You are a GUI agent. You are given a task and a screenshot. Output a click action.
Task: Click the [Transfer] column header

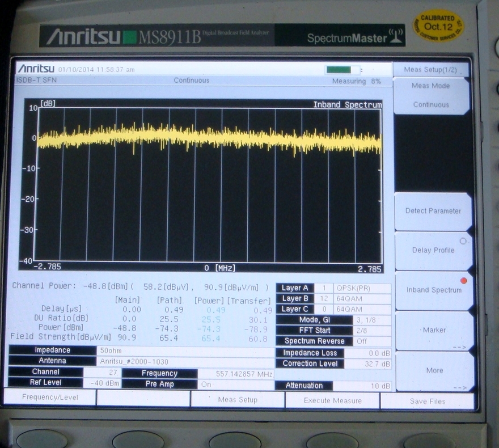(249, 301)
